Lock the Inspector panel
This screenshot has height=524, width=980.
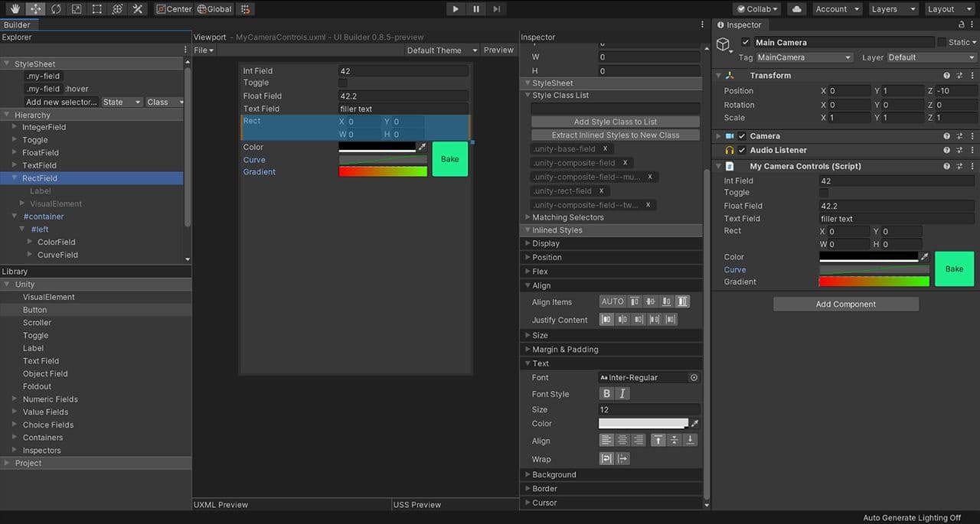(962, 25)
